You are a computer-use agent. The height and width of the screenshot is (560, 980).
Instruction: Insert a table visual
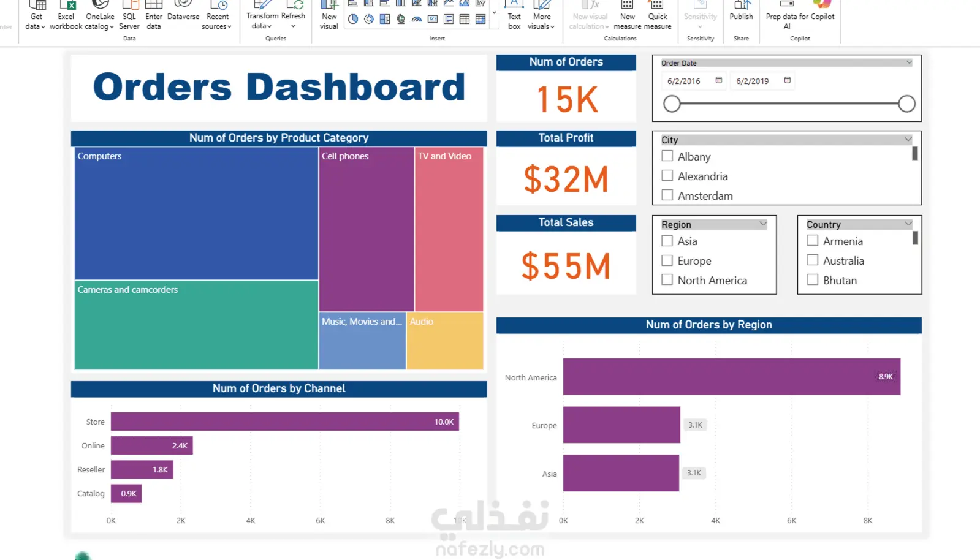465,19
